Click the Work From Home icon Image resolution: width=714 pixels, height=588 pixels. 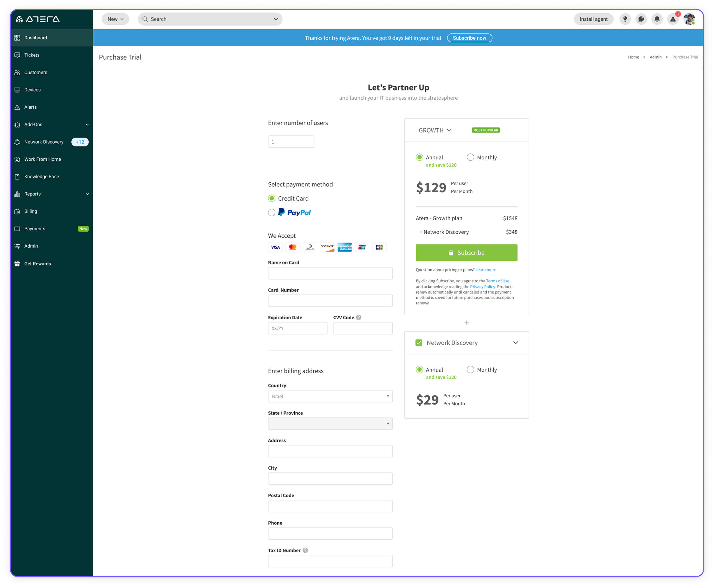coord(17,159)
